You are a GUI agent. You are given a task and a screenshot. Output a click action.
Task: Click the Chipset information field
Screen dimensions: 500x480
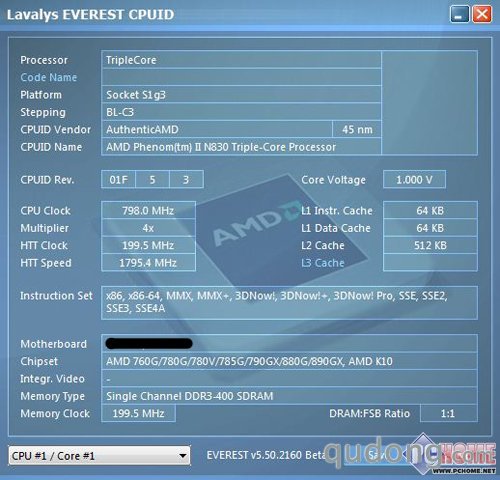click(x=289, y=361)
